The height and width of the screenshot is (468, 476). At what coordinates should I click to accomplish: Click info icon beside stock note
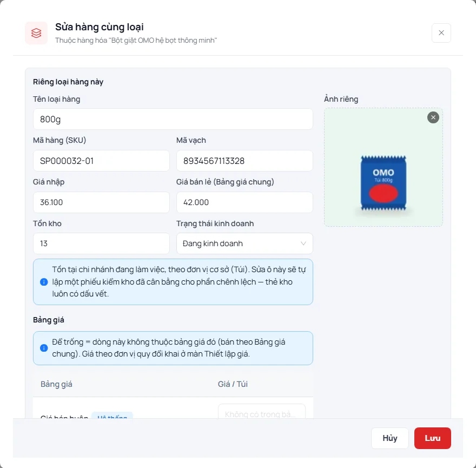[44, 282]
